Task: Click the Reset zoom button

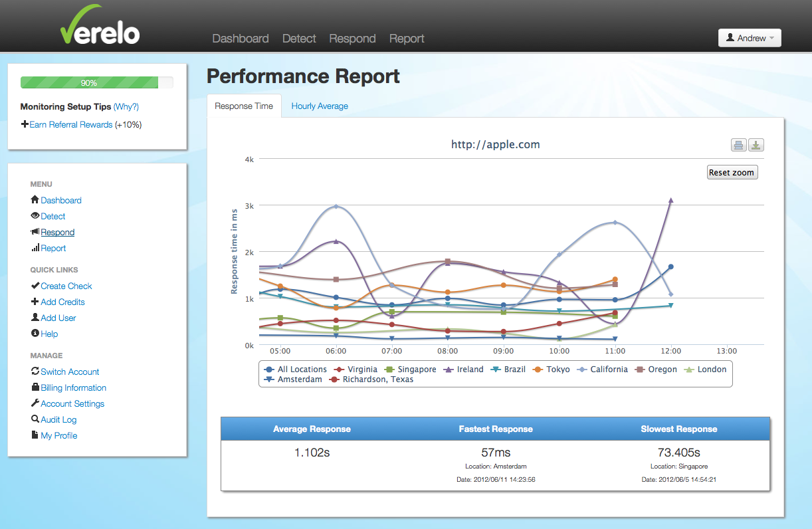Action: [732, 172]
